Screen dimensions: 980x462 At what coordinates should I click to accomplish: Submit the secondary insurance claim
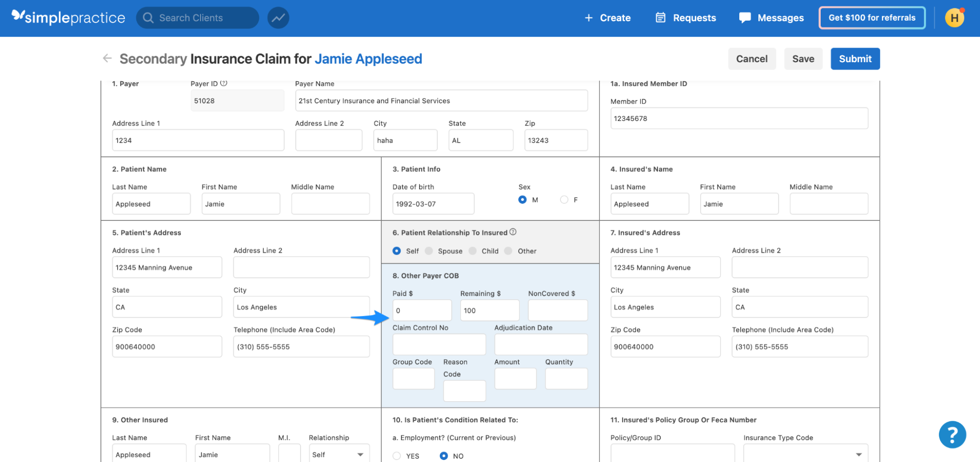click(855, 58)
